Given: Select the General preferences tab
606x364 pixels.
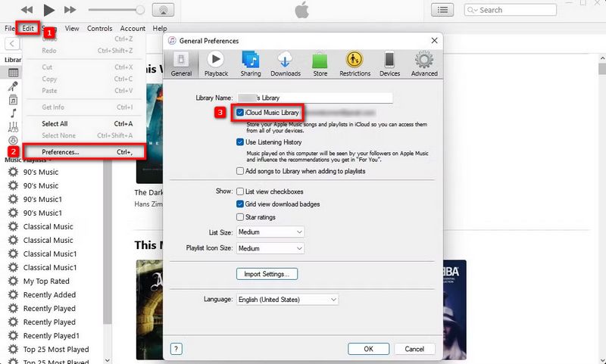Looking at the screenshot, I should [x=181, y=64].
